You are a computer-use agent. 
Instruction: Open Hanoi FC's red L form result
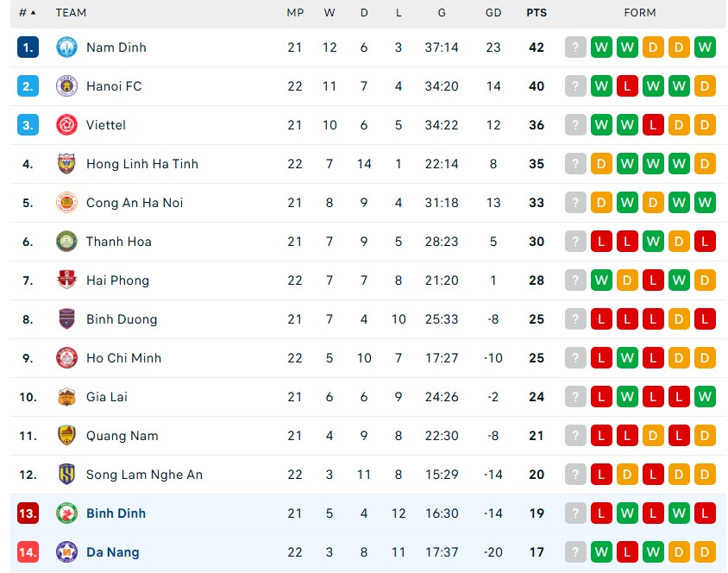pyautogui.click(x=627, y=86)
